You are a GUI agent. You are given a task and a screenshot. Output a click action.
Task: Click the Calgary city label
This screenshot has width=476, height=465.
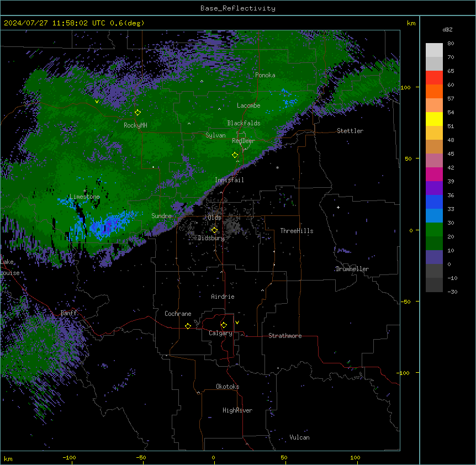(x=220, y=333)
